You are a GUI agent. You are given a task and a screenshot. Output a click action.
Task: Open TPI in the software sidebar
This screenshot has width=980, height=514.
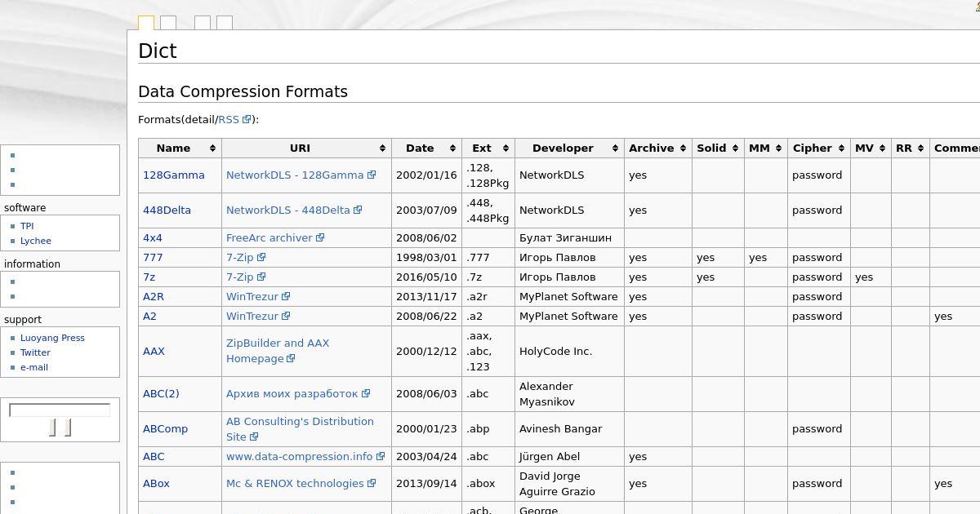27,226
